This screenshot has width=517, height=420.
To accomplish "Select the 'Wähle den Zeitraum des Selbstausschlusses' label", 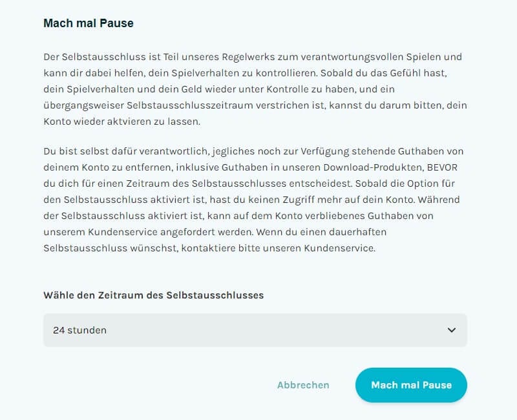I will tap(153, 295).
